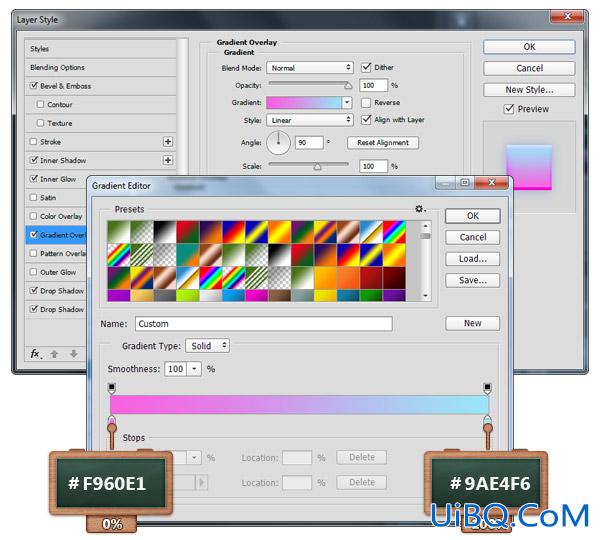Click the Gradient preview swatch in overlay

pyautogui.click(x=304, y=103)
